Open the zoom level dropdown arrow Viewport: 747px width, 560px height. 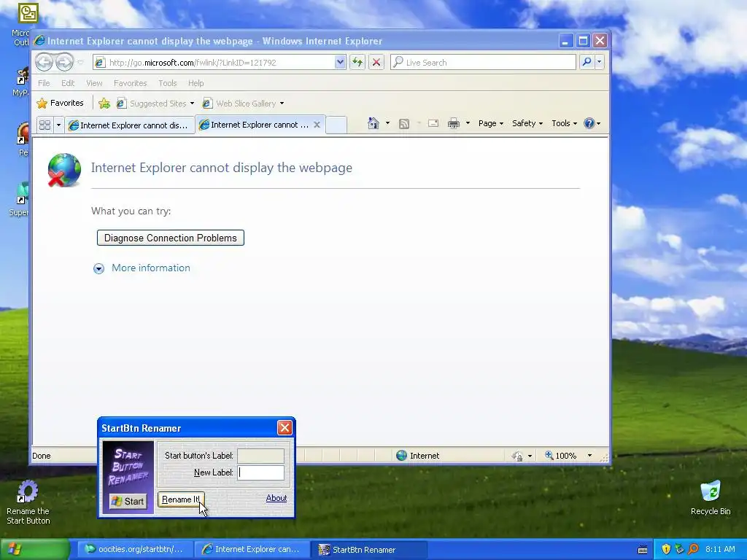pyautogui.click(x=589, y=456)
